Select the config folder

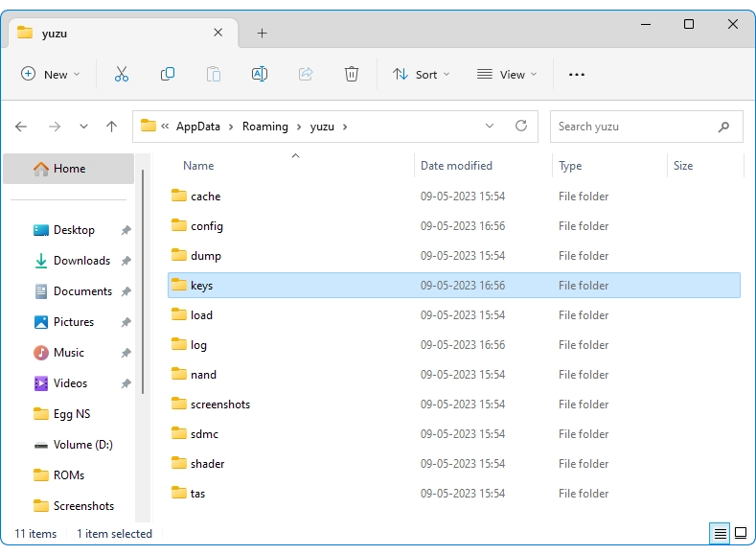206,226
